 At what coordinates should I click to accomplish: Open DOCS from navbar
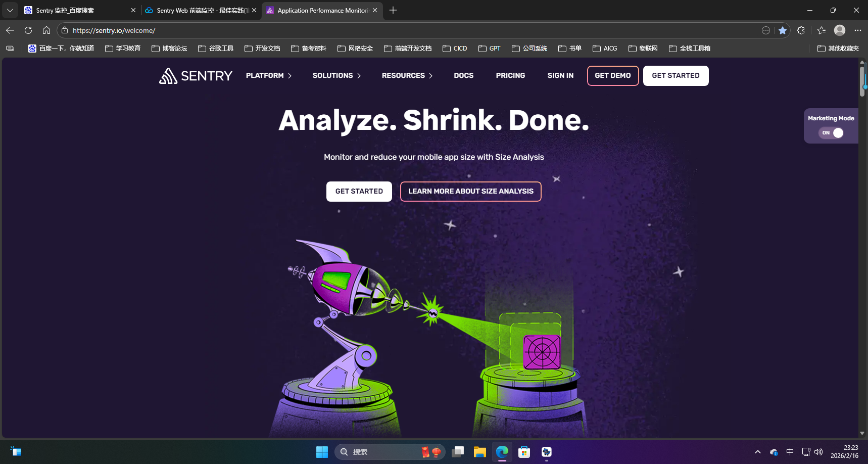click(x=464, y=76)
